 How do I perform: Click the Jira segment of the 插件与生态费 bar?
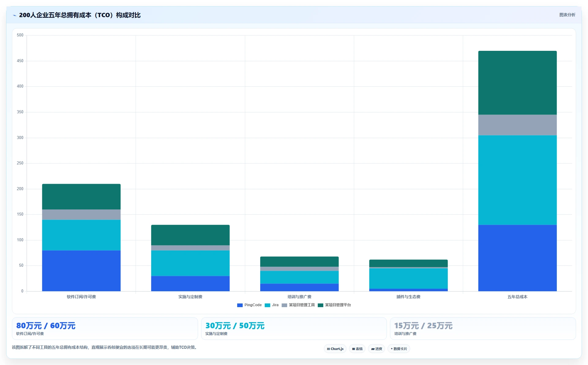tap(408, 279)
